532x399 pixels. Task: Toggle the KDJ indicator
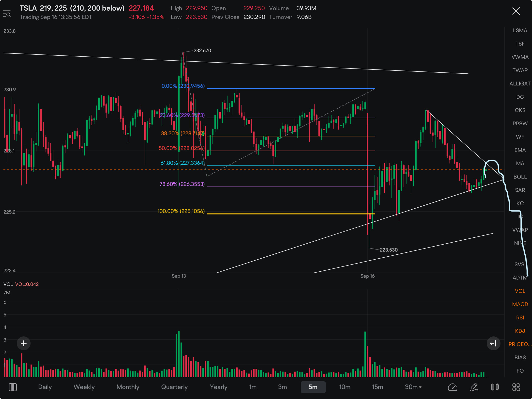coord(520,331)
